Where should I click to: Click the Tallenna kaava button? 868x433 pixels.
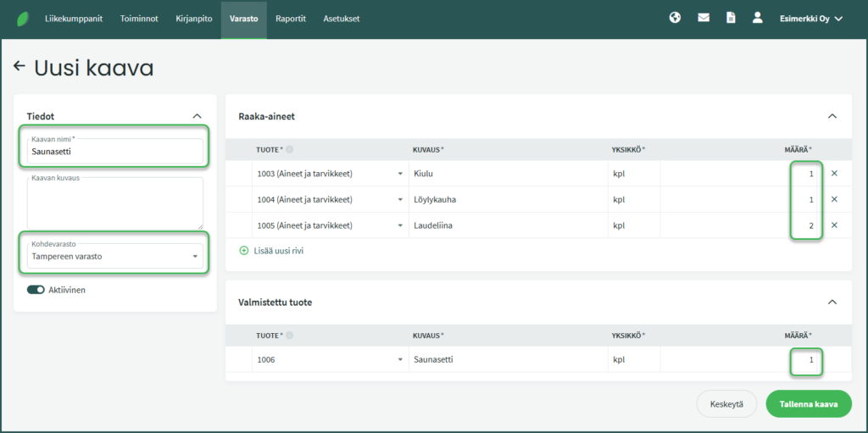(808, 404)
